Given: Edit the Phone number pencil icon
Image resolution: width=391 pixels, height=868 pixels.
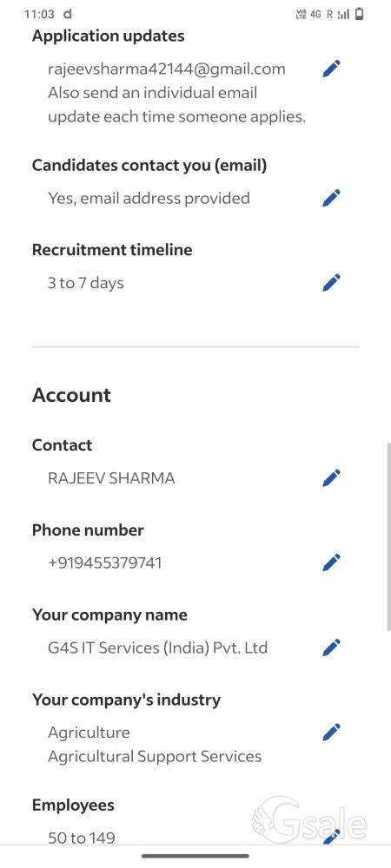Looking at the screenshot, I should click(331, 562).
